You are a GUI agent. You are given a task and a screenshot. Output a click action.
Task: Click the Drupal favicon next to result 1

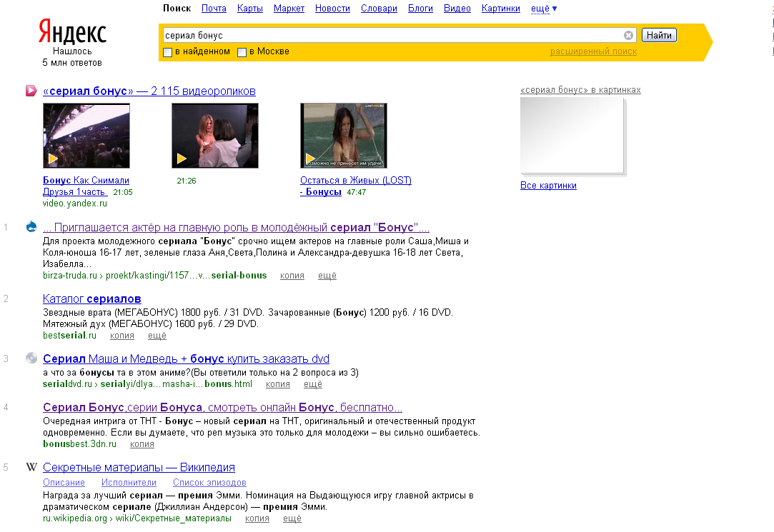31,228
